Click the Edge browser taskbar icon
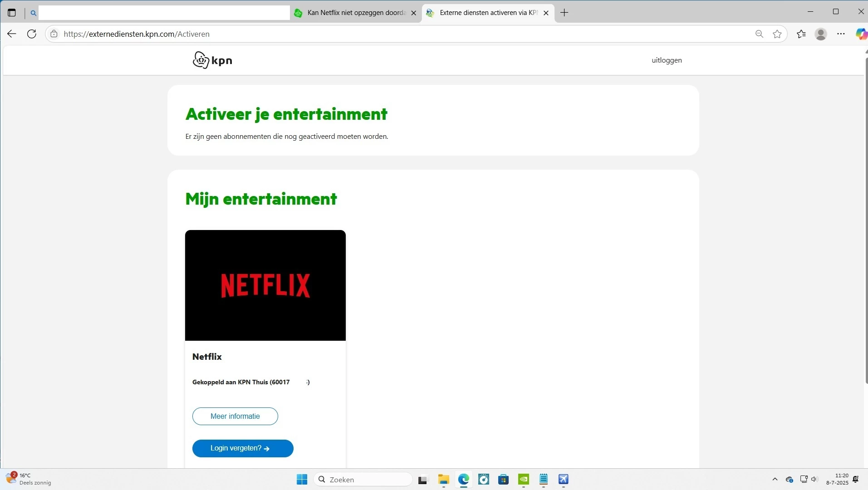Screen dimensions: 868x490 [463, 480]
